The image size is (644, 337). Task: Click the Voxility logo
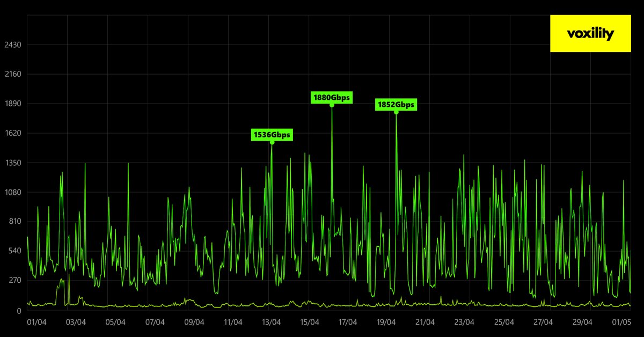pos(590,34)
